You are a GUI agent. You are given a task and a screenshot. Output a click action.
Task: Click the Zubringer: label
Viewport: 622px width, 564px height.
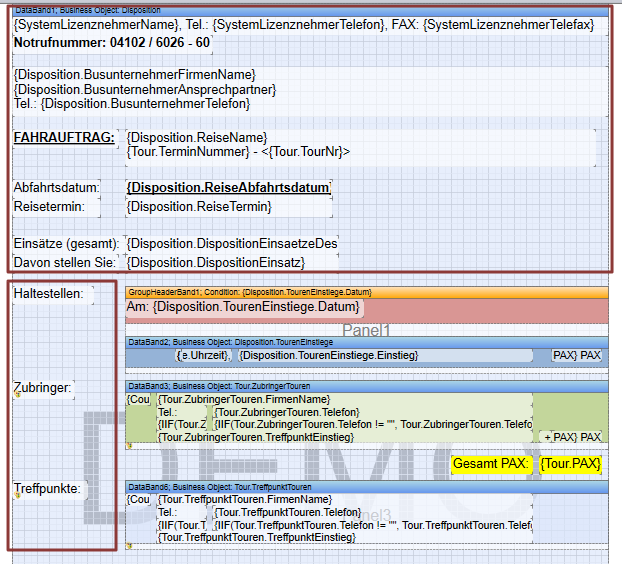[43, 389]
